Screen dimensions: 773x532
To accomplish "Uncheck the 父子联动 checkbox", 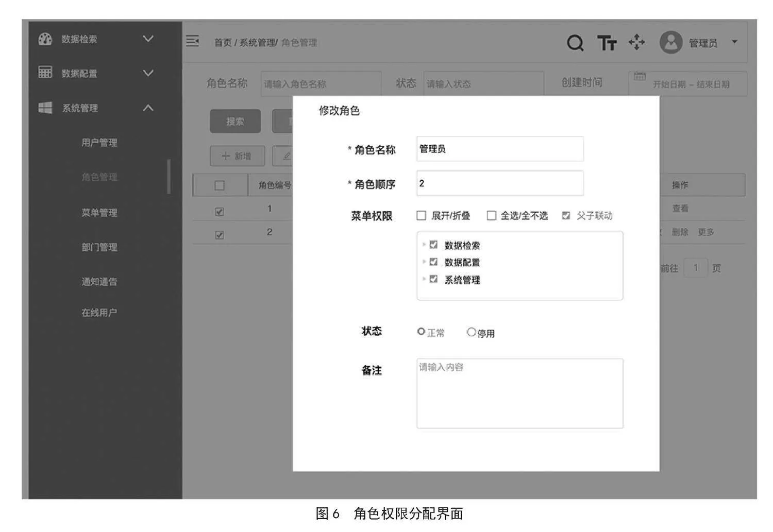I will click(566, 215).
